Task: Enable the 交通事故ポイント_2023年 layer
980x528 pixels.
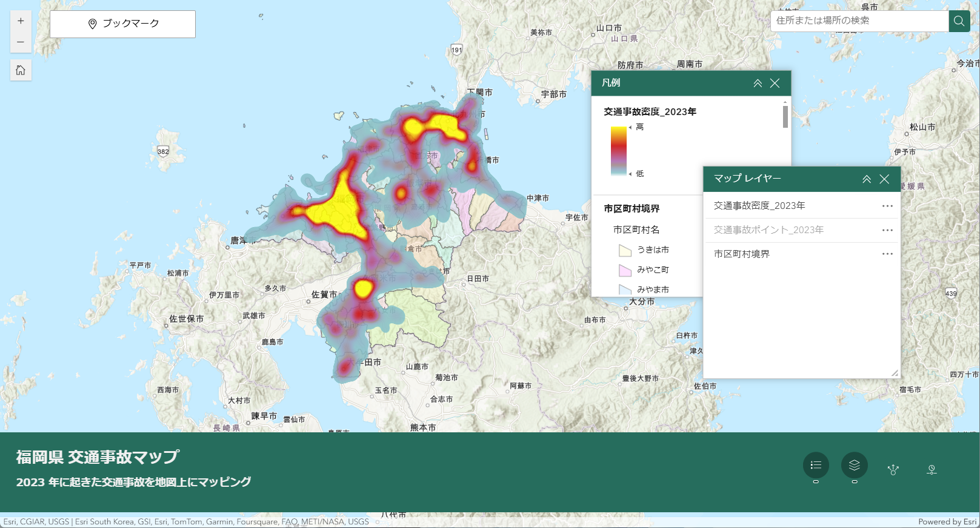Action: (768, 230)
